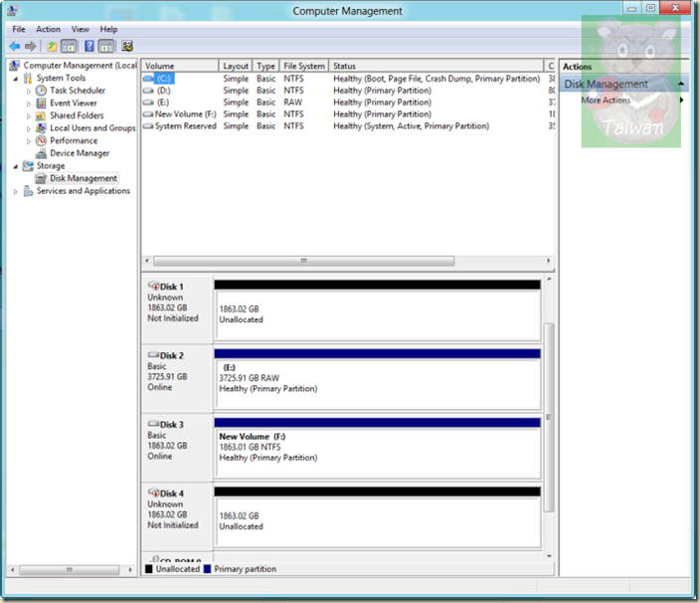Click the Storage node icon
Viewport: 700px width, 603px height.
click(x=28, y=166)
